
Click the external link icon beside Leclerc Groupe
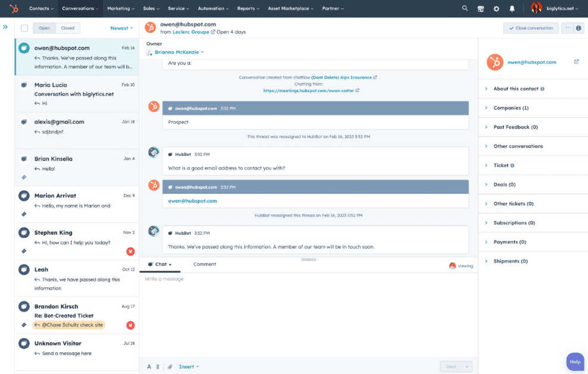pyautogui.click(x=213, y=32)
